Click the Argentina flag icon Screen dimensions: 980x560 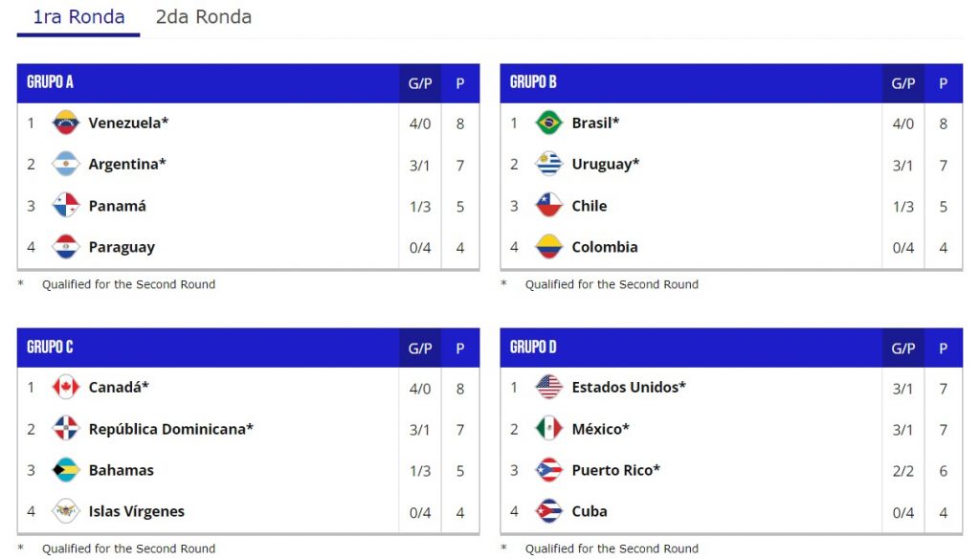(66, 165)
